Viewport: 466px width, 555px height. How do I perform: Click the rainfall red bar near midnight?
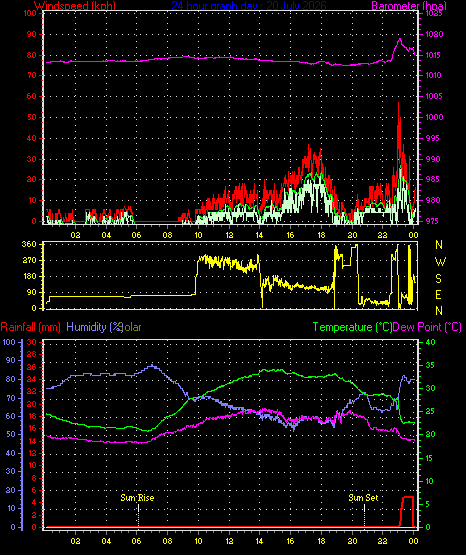[x=407, y=512]
